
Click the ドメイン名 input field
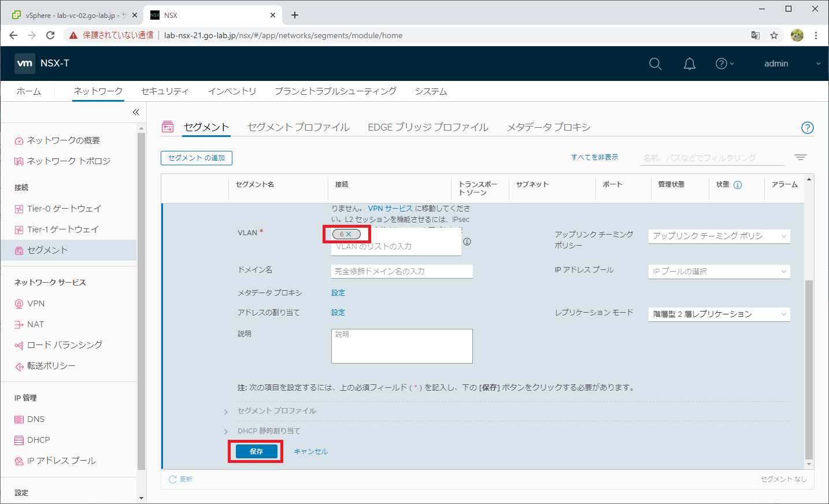(402, 271)
